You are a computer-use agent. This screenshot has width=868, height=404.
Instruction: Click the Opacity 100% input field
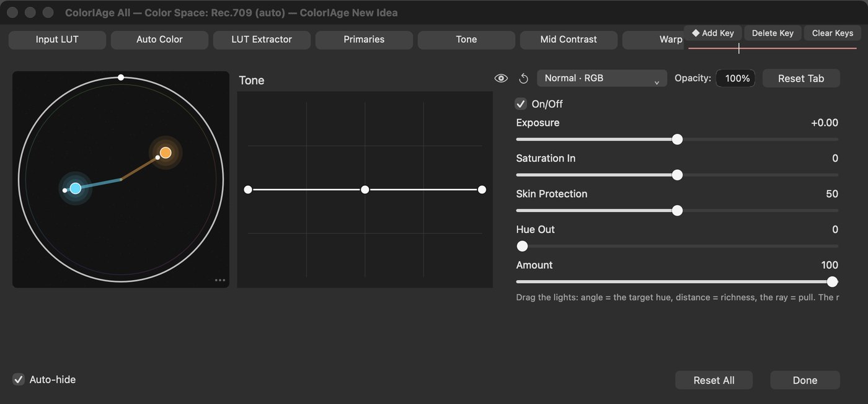click(736, 78)
